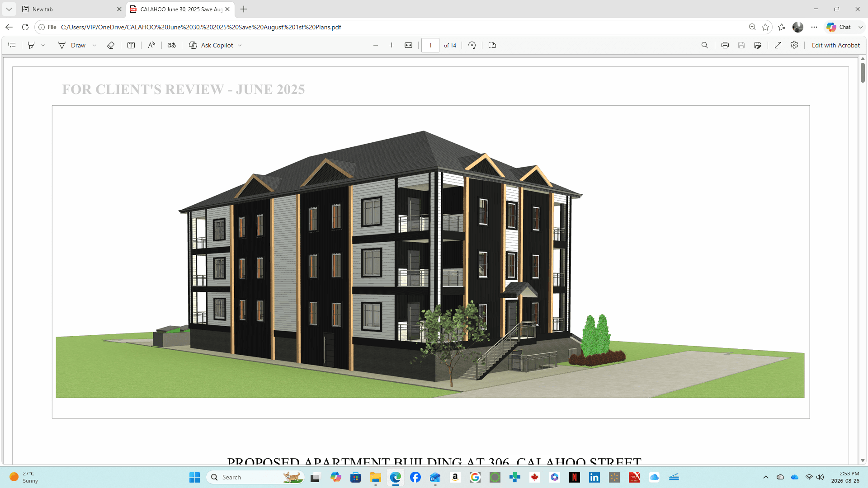Select the Highlight tool
The width and height of the screenshot is (868, 488).
coord(31,45)
